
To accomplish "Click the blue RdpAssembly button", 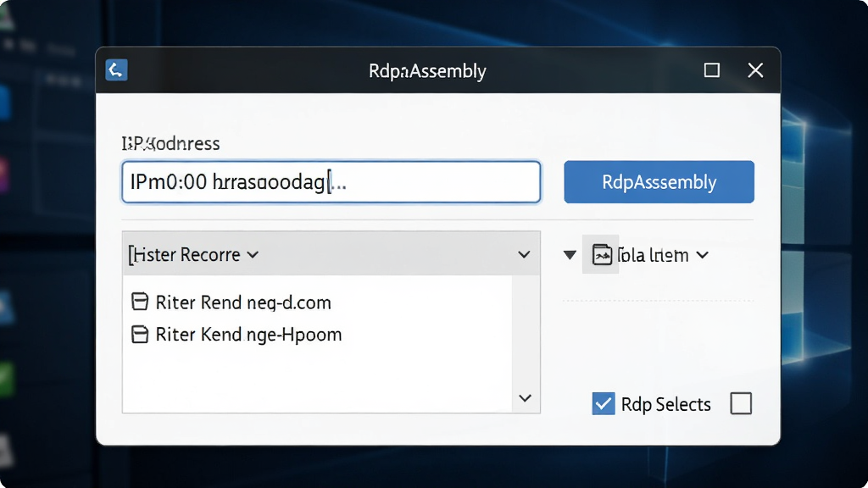I will [659, 182].
